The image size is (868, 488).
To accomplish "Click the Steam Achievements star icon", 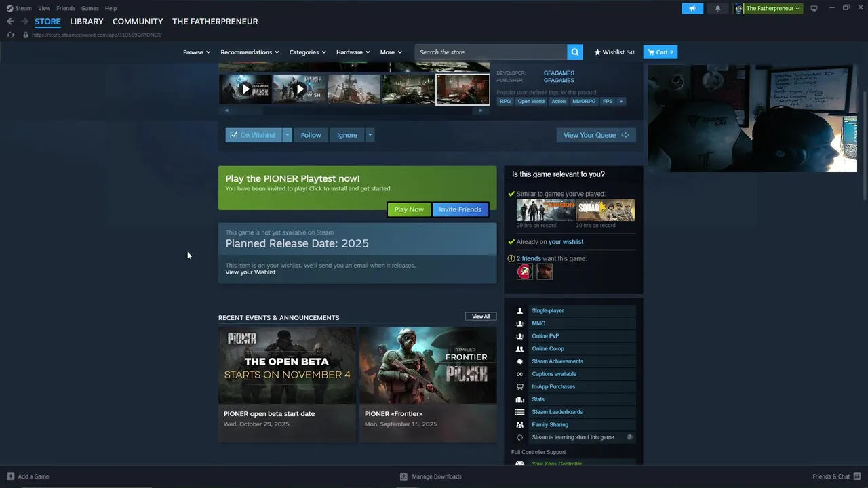I will pyautogui.click(x=520, y=362).
